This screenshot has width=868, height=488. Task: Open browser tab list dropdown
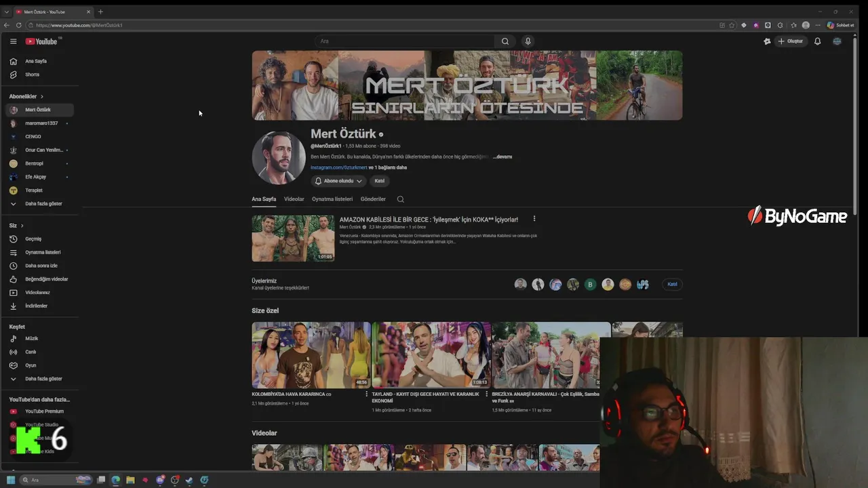tap(7, 12)
